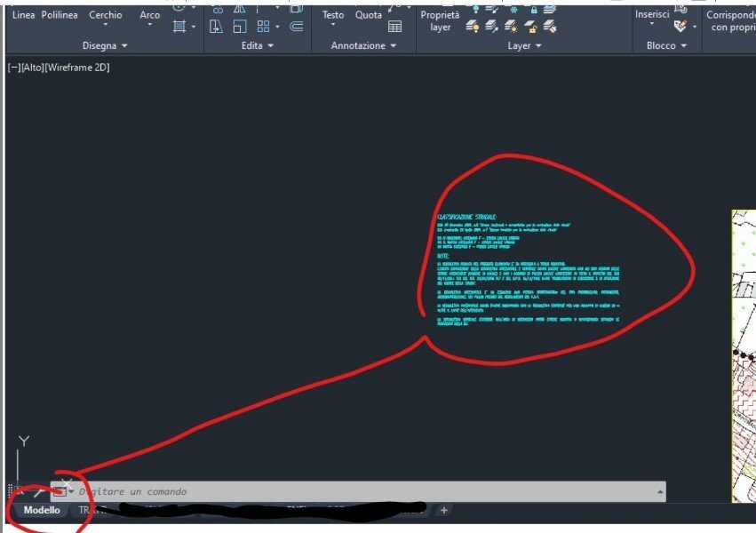
Task: Select the Offset tool icon
Action: (296, 26)
